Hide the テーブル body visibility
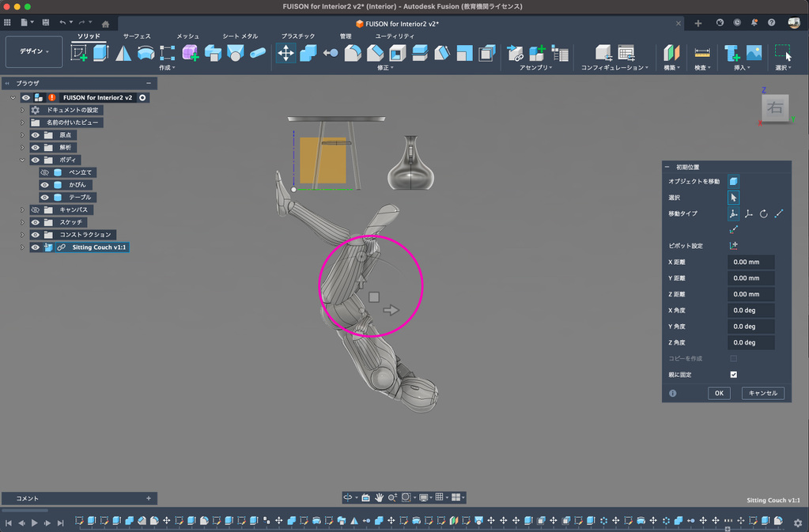The height and width of the screenshot is (532, 809). click(45, 198)
